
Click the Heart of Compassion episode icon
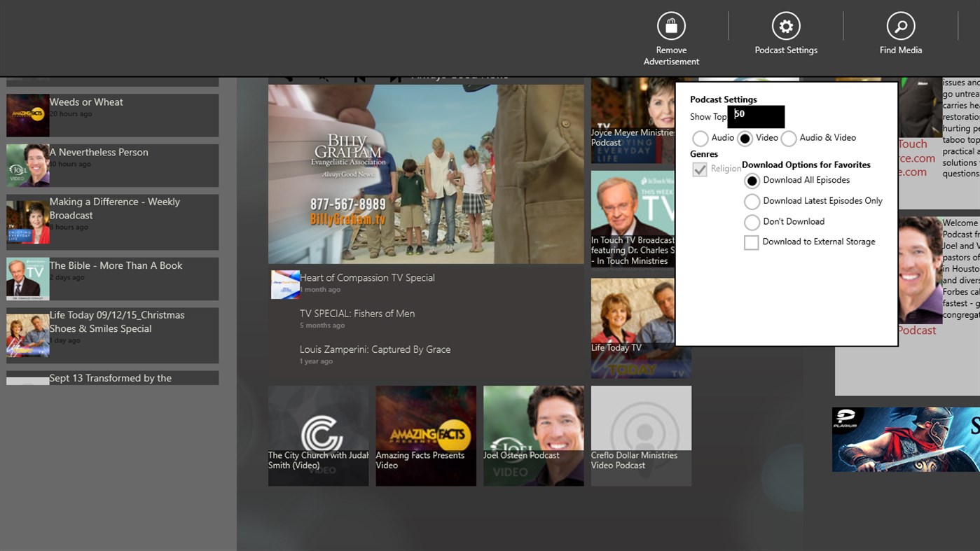[x=284, y=284]
